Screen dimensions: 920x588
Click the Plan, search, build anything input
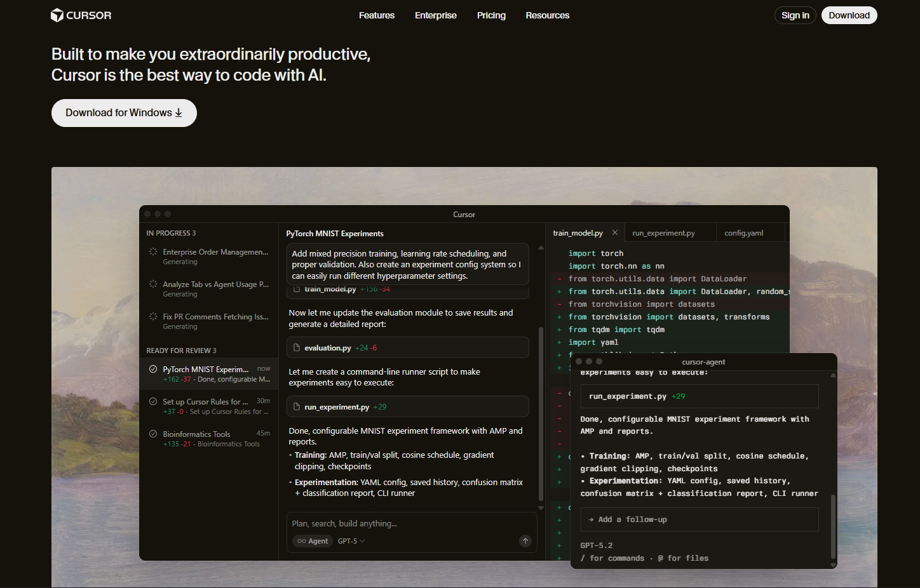pos(411,523)
